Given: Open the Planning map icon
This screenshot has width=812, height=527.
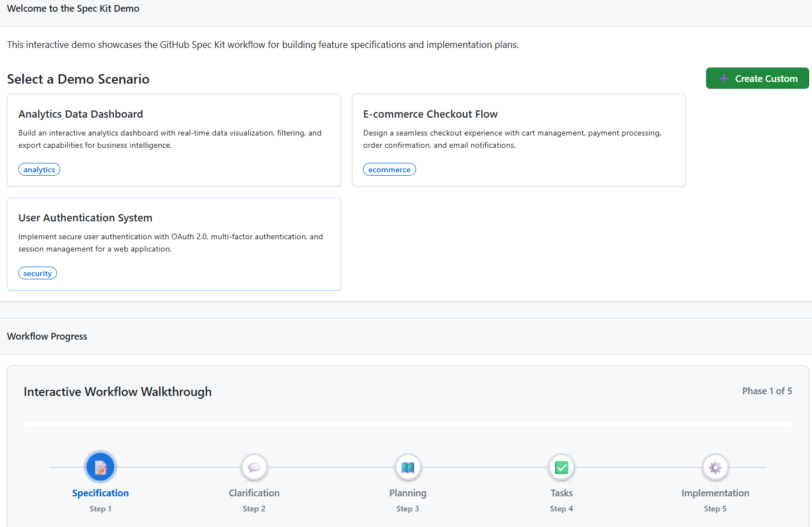Looking at the screenshot, I should pos(408,467).
